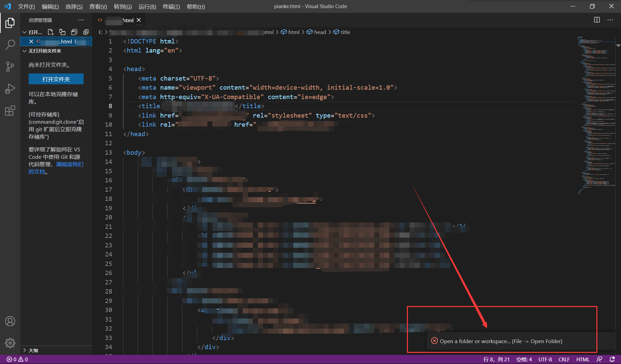This screenshot has height=364, width=621.
Task: Click the 打开文件夹 button
Action: (x=56, y=79)
